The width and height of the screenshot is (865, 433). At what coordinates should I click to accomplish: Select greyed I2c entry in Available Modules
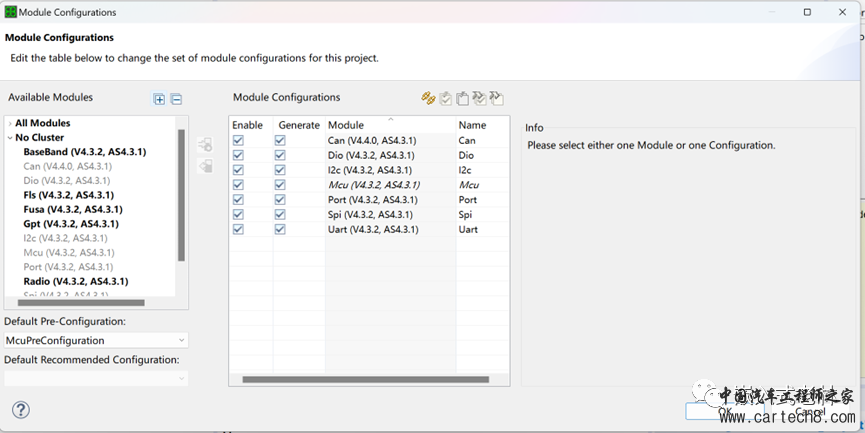tap(65, 238)
